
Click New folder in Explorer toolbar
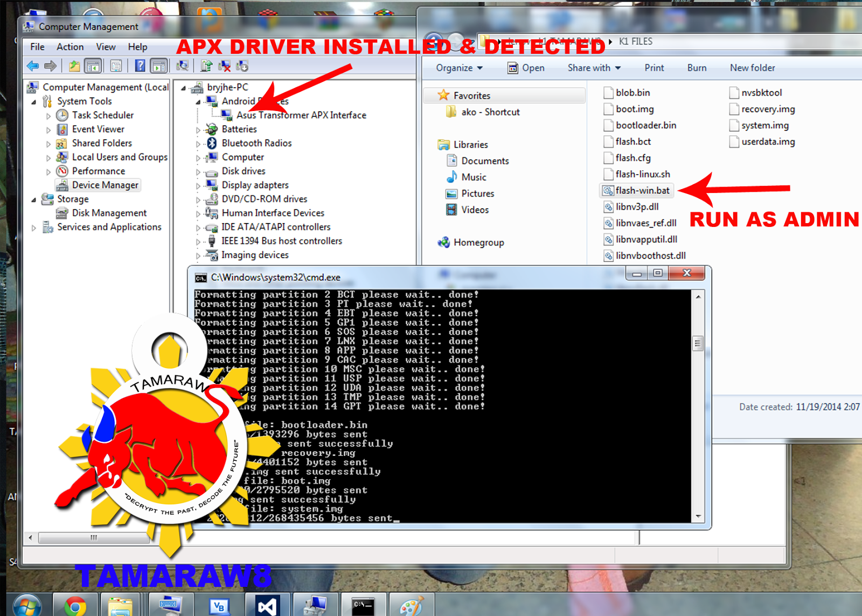[752, 68]
